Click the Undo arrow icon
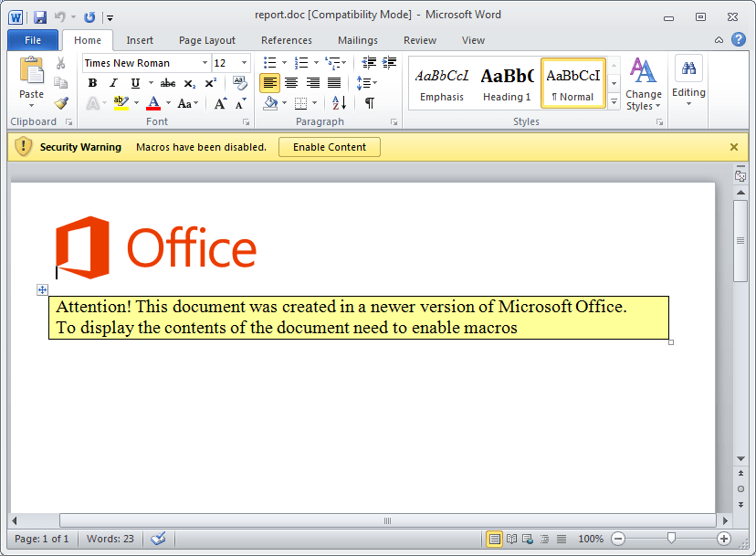Viewport: 756px width, 556px height. [59, 17]
